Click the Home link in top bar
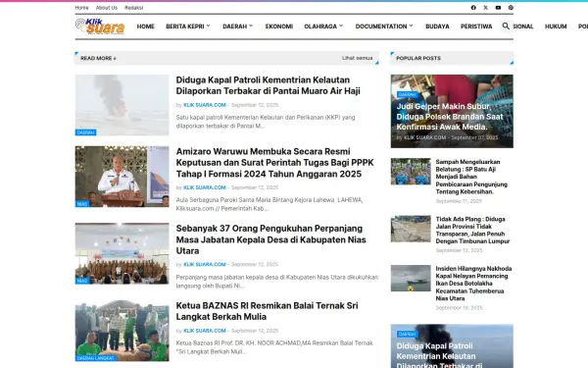This screenshot has width=588, height=368. (x=81, y=8)
